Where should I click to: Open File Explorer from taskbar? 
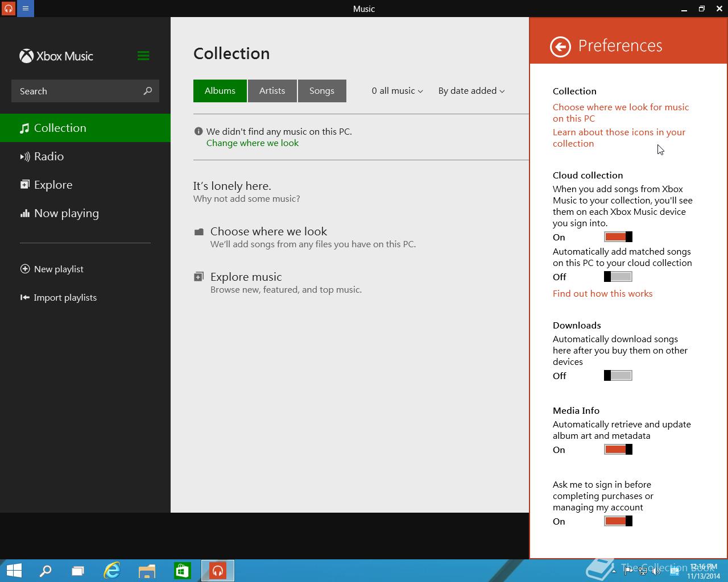[x=147, y=571]
